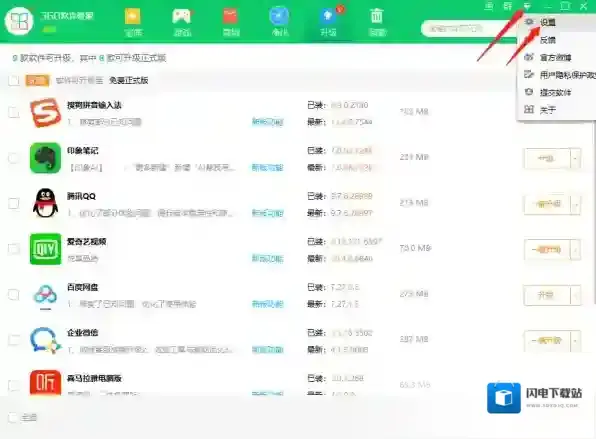Open 用户隐私保护政策 menu entry
Viewport: 596px width, 439px height.
556,75
